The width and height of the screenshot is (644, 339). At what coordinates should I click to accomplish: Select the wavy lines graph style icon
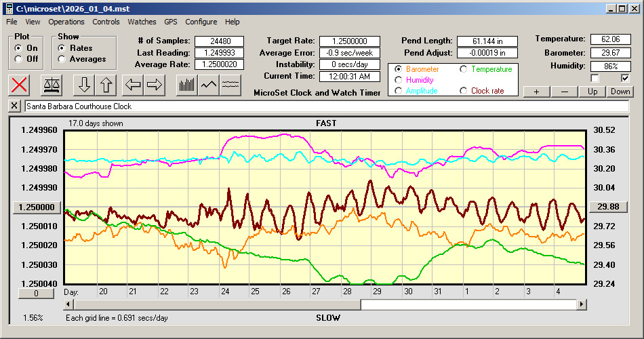click(231, 85)
